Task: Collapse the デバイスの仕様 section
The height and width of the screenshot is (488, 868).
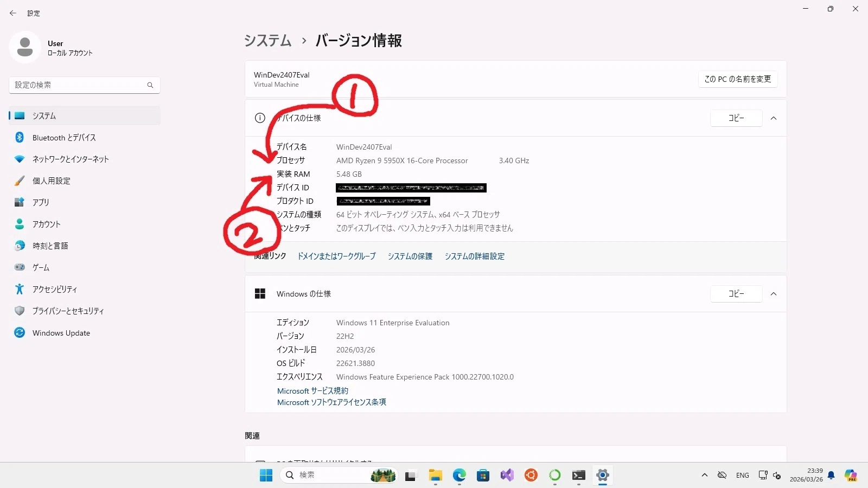Action: pos(774,118)
